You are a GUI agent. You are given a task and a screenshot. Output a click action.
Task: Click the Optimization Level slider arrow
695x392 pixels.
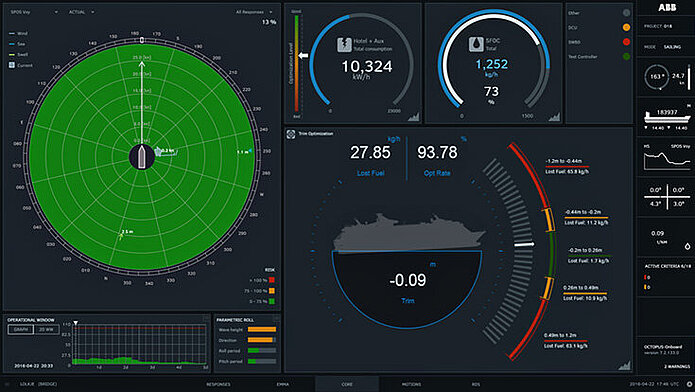[x=303, y=55]
